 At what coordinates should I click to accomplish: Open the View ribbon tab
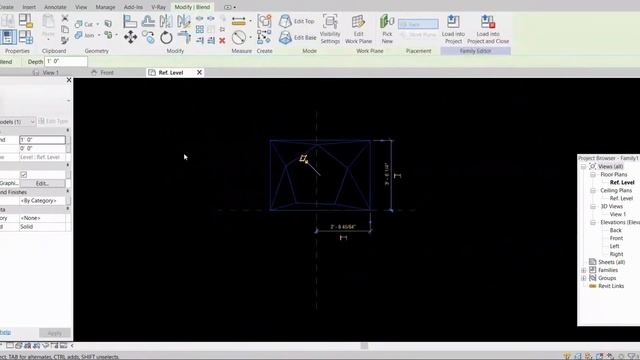coord(81,7)
